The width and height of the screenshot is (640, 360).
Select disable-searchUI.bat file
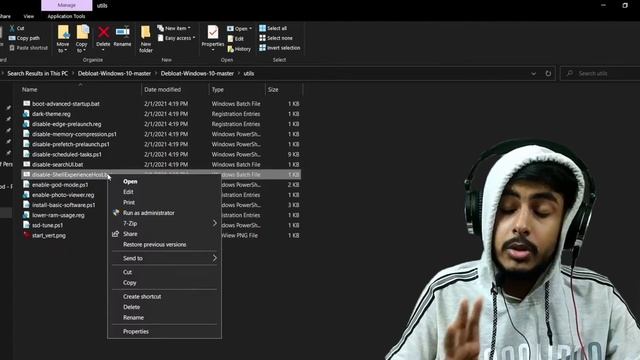click(57, 164)
